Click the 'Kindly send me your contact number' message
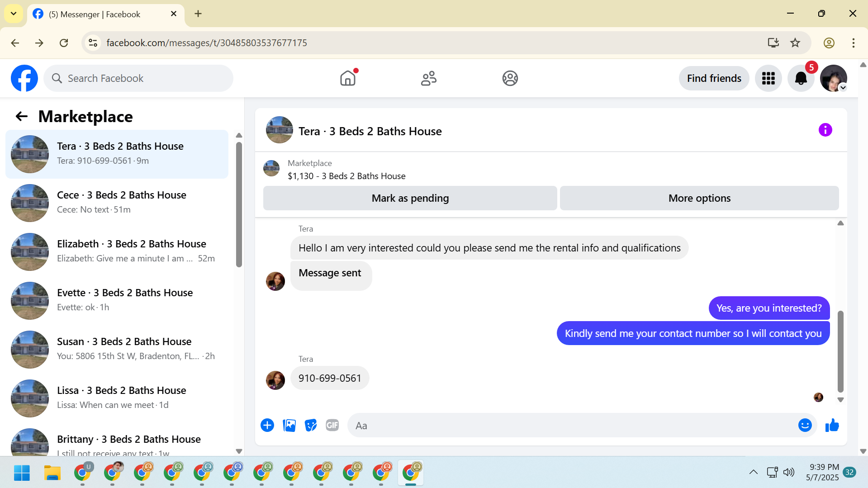 pos(693,333)
